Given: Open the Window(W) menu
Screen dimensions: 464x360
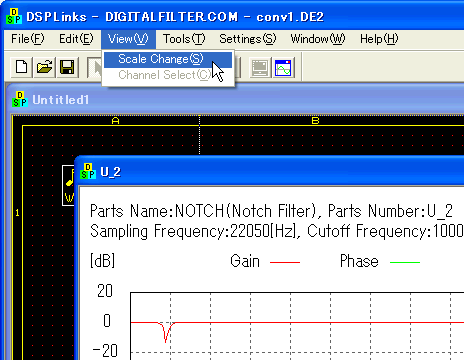Looking at the screenshot, I should point(317,39).
